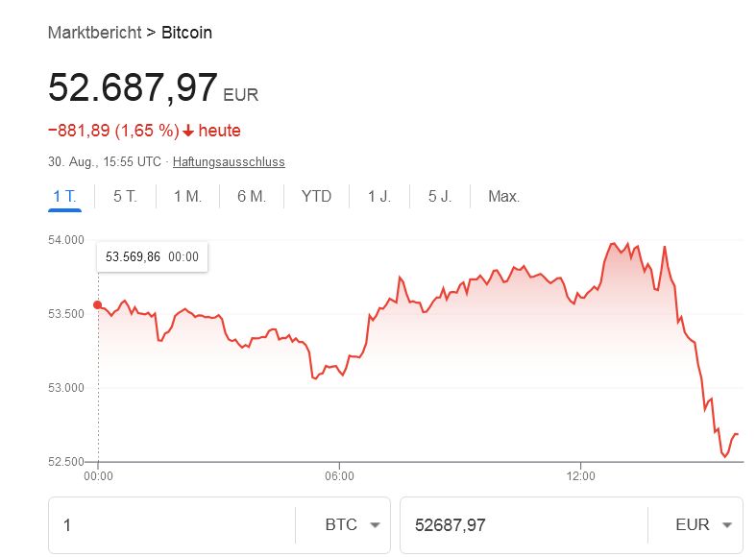Open the 5 J. chart tab
Viewport: 756px width, 557px height.
440,197
